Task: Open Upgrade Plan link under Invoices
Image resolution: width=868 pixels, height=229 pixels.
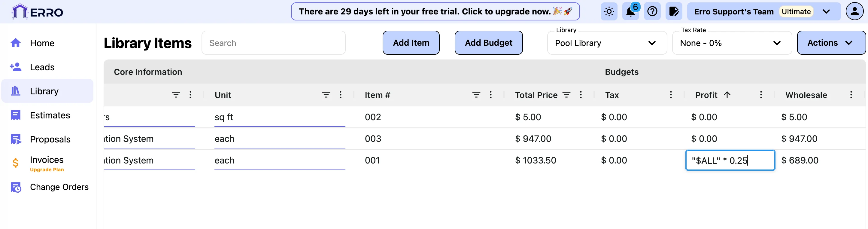Action: tap(47, 169)
